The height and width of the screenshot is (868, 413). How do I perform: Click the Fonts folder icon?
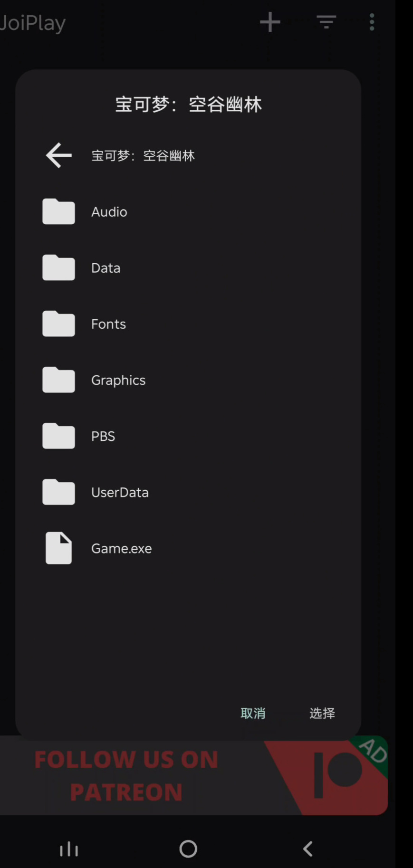click(x=58, y=324)
